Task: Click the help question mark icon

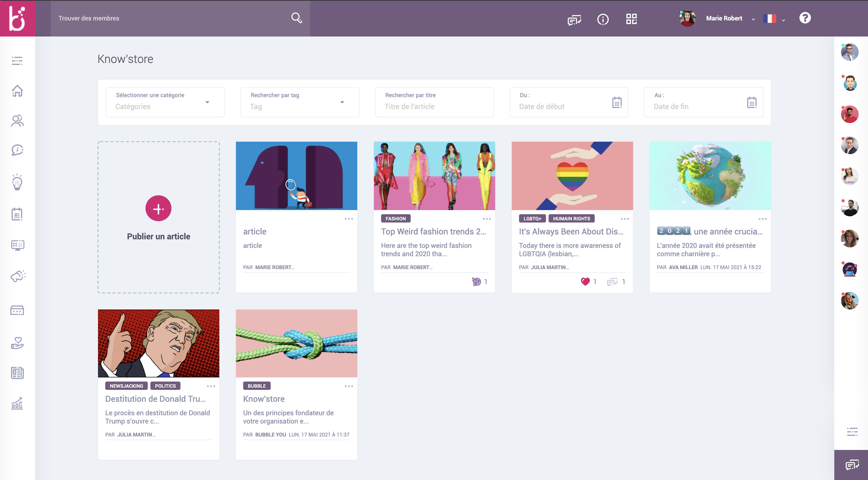Action: point(805,18)
